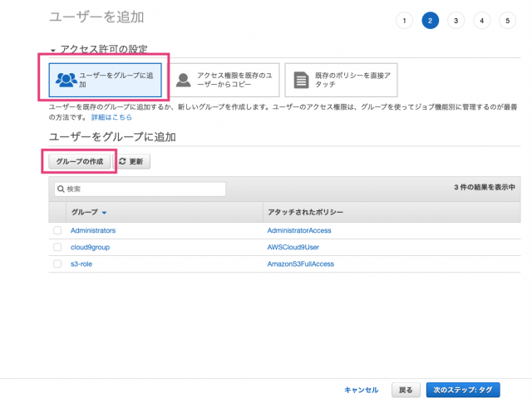This screenshot has width=532, height=399.
Task: Go to step 1 of wizard
Action: point(404,21)
